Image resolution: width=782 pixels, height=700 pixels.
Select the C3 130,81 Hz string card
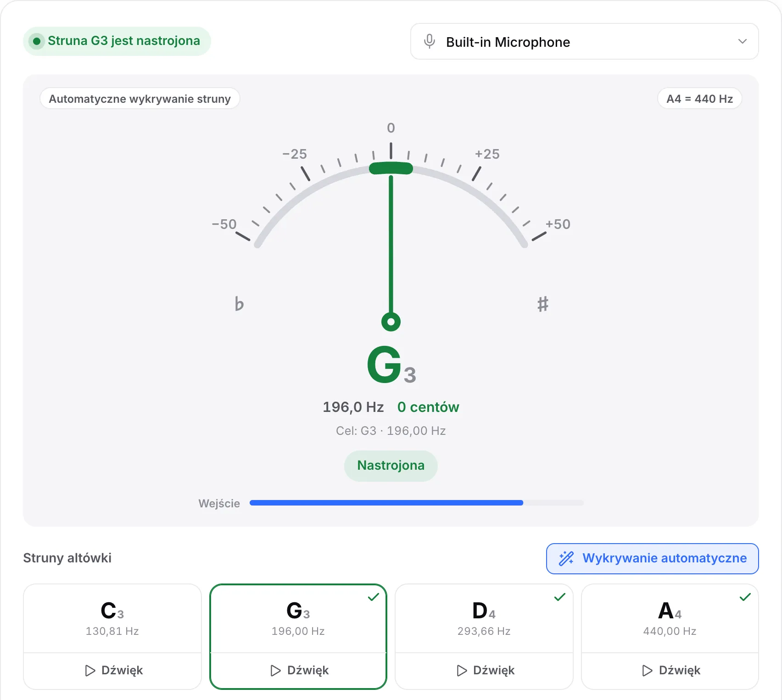click(112, 618)
